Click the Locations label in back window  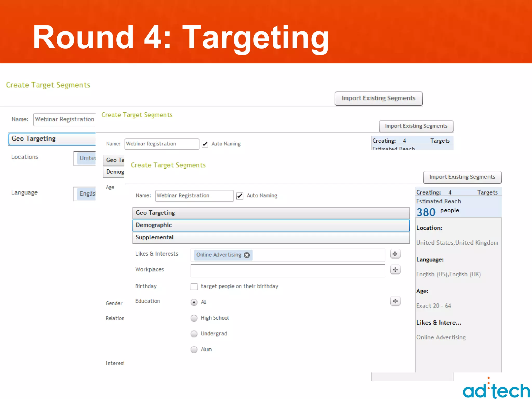[x=25, y=157]
